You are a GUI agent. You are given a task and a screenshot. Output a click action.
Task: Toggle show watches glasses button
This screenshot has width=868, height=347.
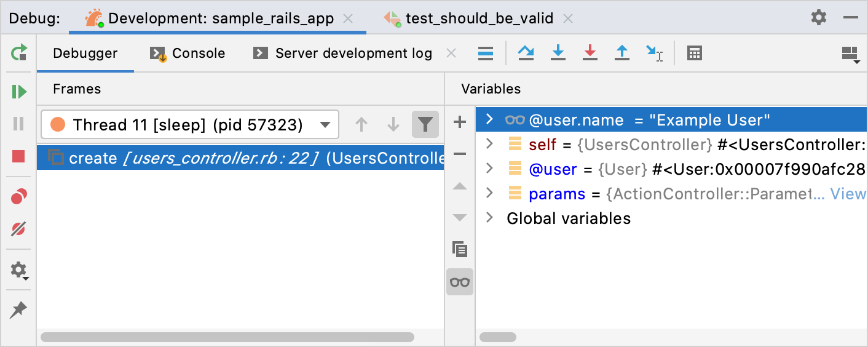460,282
